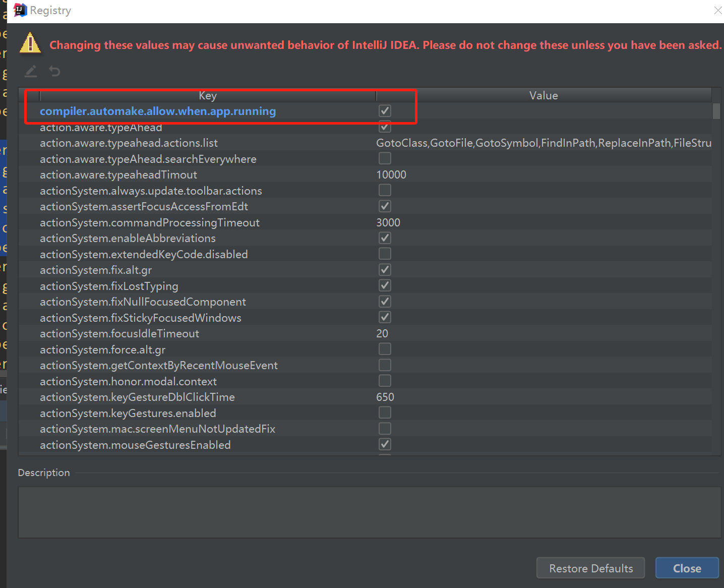This screenshot has height=588, width=724.
Task: Click the Value column header
Action: click(543, 95)
